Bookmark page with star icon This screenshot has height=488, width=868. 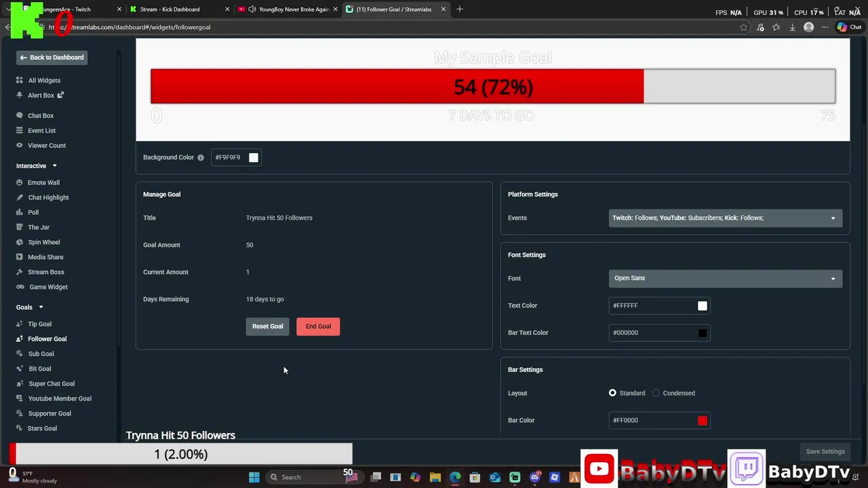click(744, 27)
